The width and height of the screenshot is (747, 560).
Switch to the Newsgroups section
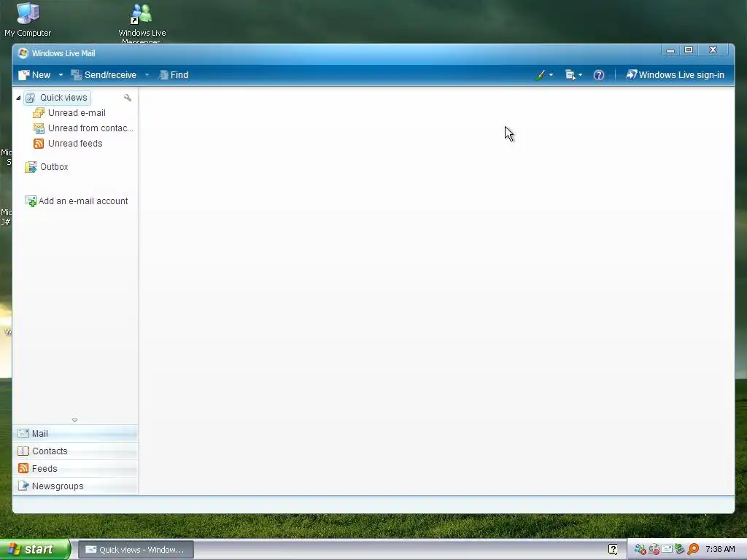[75, 486]
